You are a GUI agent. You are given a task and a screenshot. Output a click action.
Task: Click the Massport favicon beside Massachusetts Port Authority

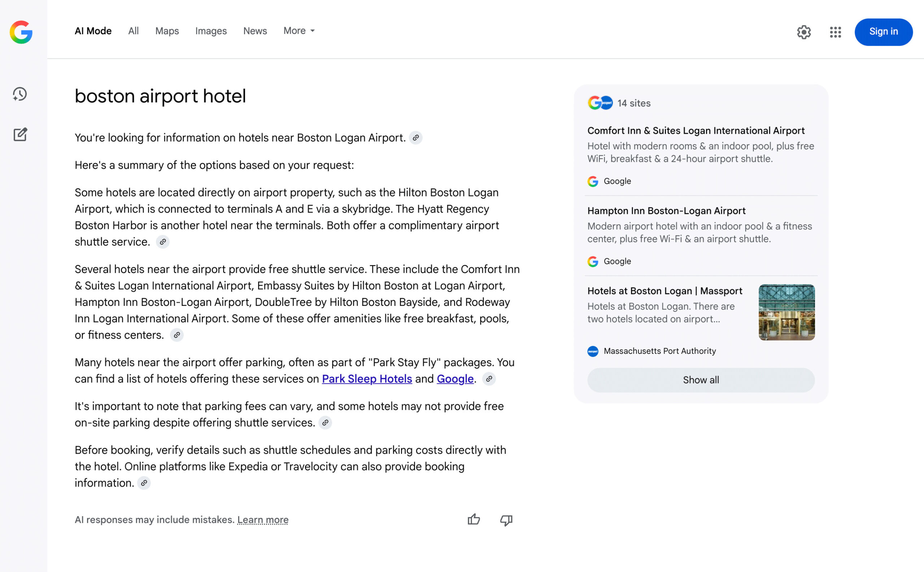[x=593, y=351]
